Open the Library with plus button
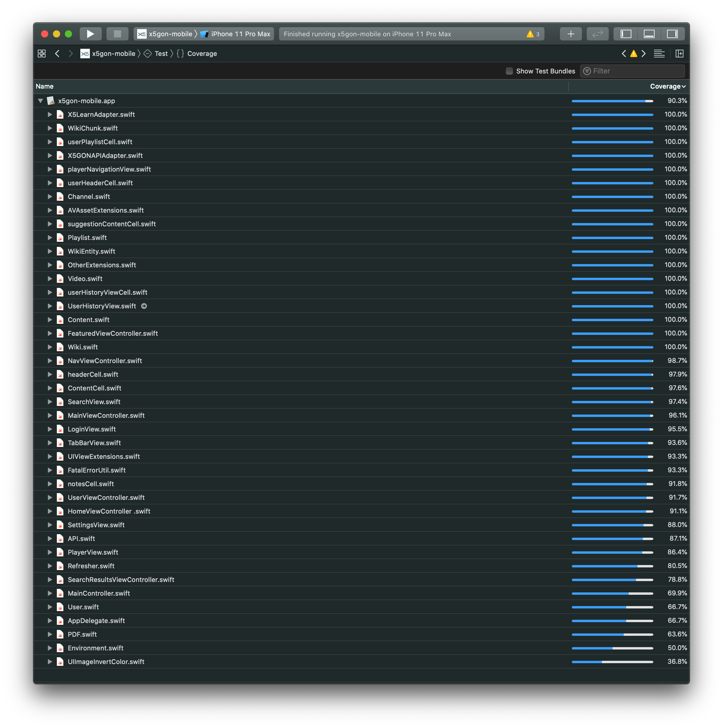 pos(571,34)
